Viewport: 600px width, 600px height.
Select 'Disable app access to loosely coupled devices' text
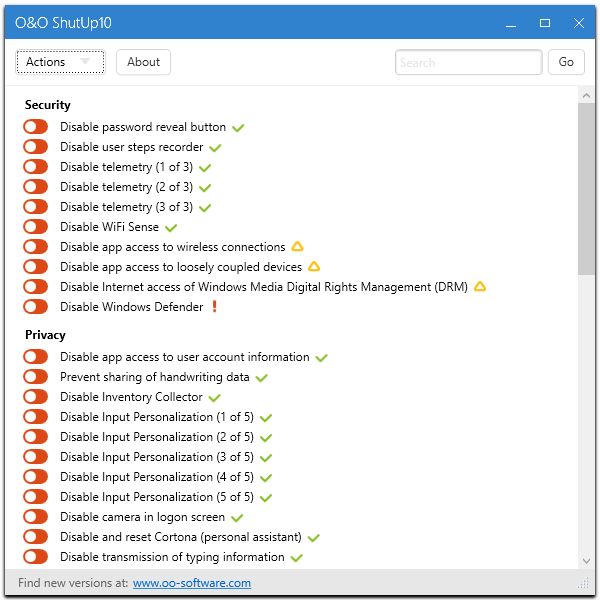pos(181,267)
